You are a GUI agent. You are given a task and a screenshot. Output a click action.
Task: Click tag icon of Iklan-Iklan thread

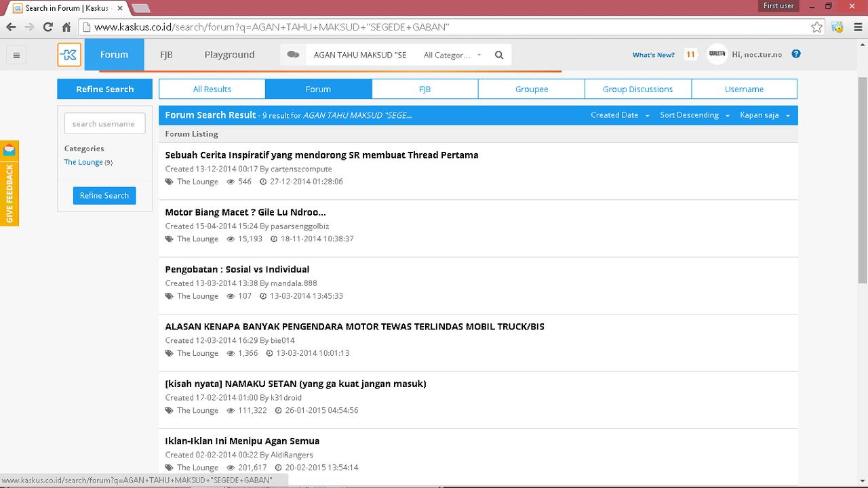click(x=169, y=468)
